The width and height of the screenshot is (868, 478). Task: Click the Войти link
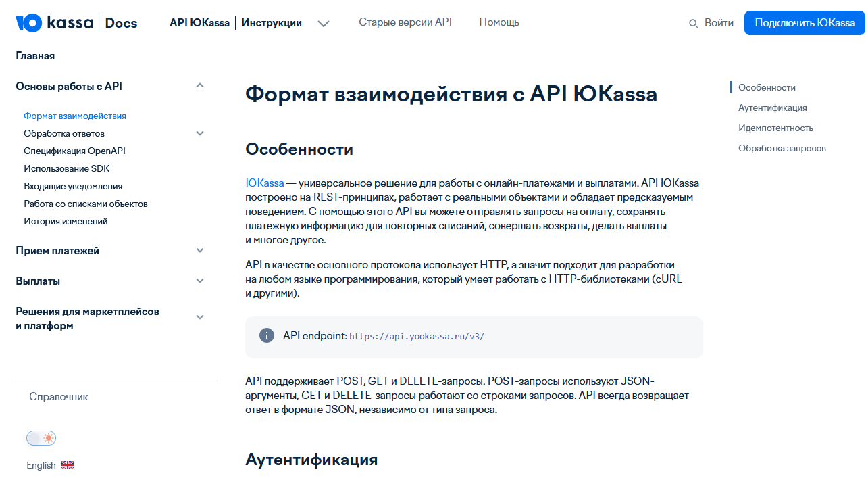coord(719,23)
